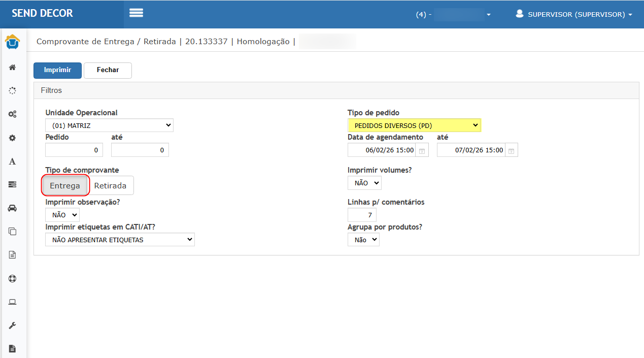Expand Imprimir etiquetas em CATI/AT dropdown
This screenshot has width=644, height=358.
click(120, 240)
